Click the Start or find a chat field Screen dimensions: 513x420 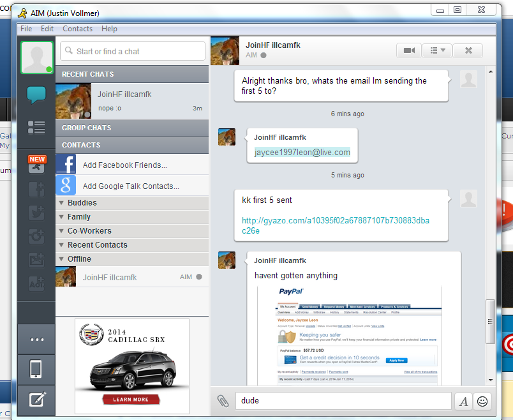pyautogui.click(x=133, y=51)
